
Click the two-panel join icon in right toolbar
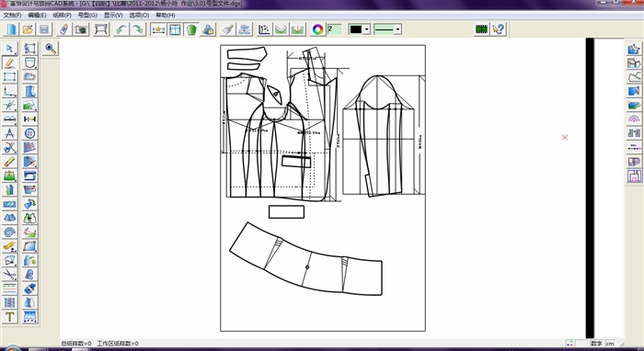pyautogui.click(x=634, y=133)
